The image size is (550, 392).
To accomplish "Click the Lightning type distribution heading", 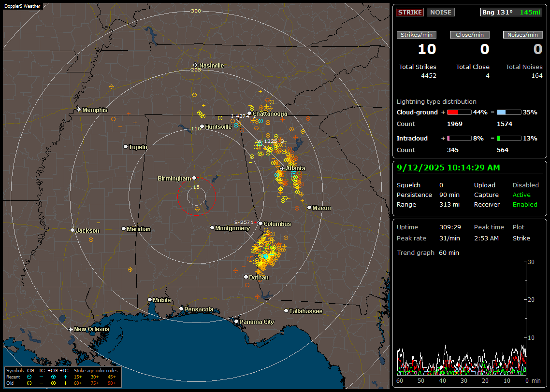I will (x=436, y=102).
